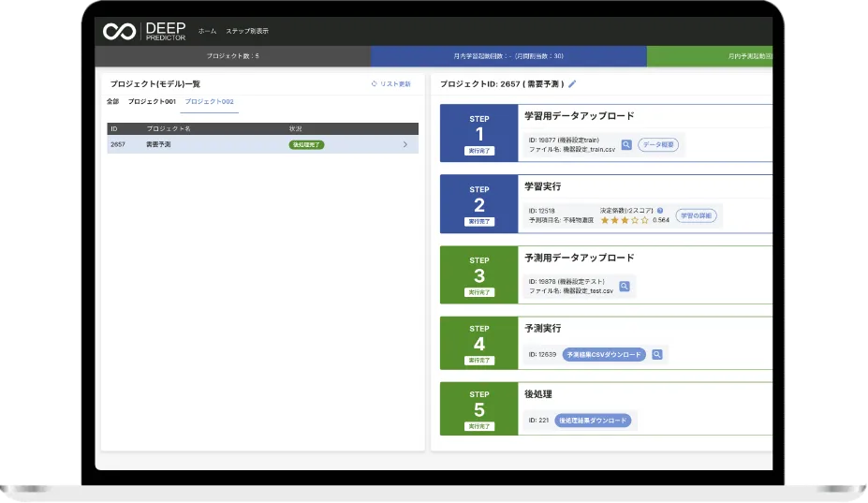Preview training data with Step 1 magnifier

[x=626, y=144]
